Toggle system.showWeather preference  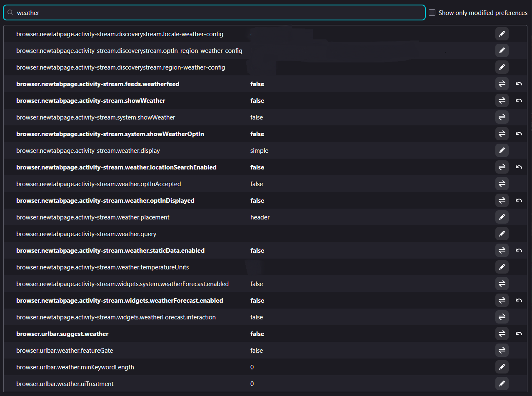click(x=502, y=117)
